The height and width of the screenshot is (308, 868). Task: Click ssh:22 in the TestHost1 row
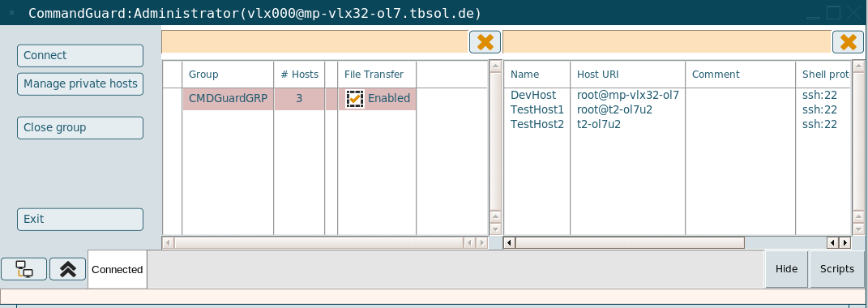point(819,109)
